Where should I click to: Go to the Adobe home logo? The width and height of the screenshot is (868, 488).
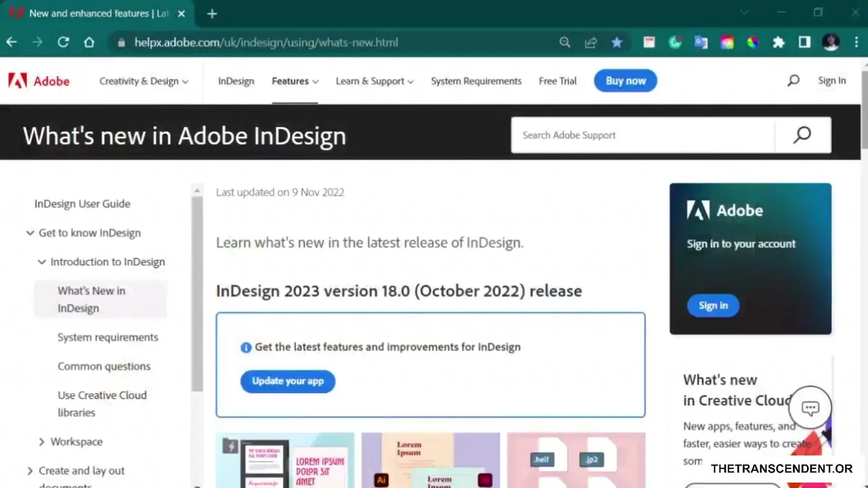39,81
